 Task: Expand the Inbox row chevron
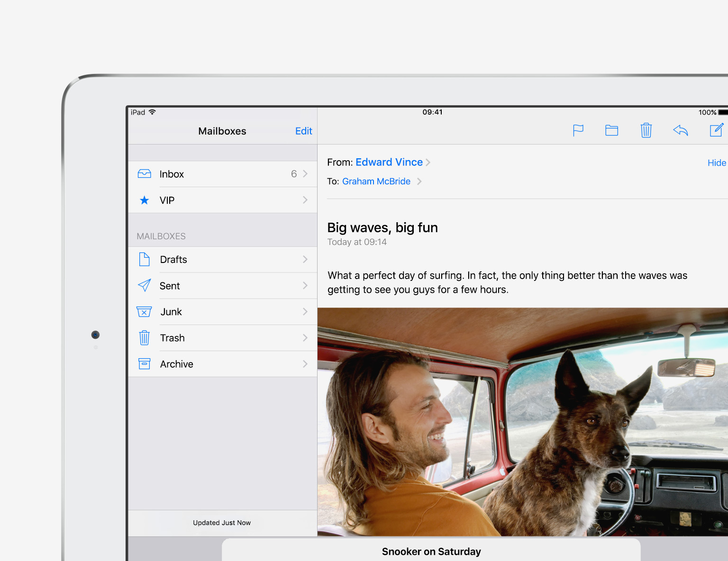(305, 174)
